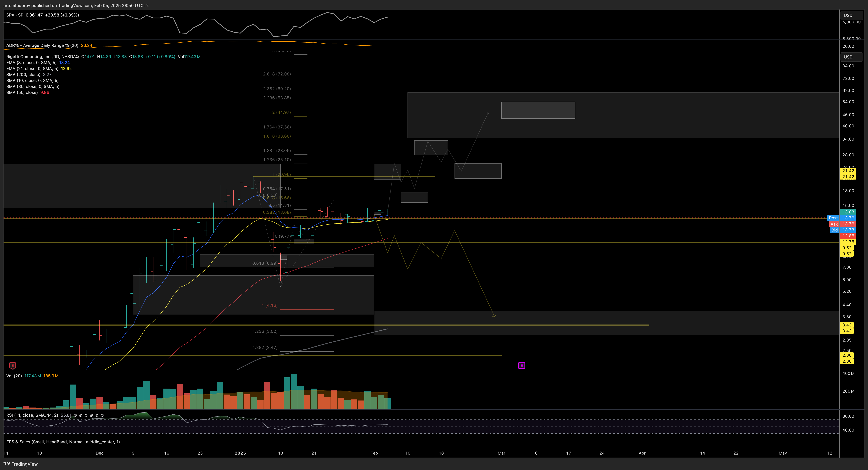The image size is (868, 470).
Task: Click the Feb label on time axis
Action: (x=374, y=453)
